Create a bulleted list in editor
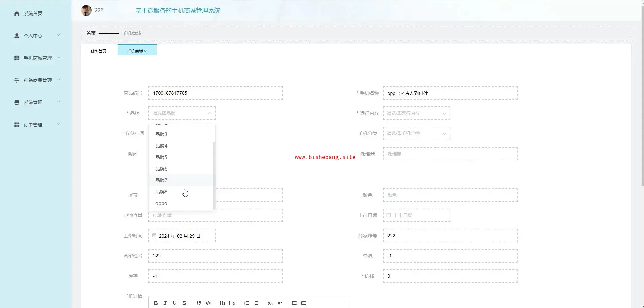644x308 pixels. tap(256, 303)
